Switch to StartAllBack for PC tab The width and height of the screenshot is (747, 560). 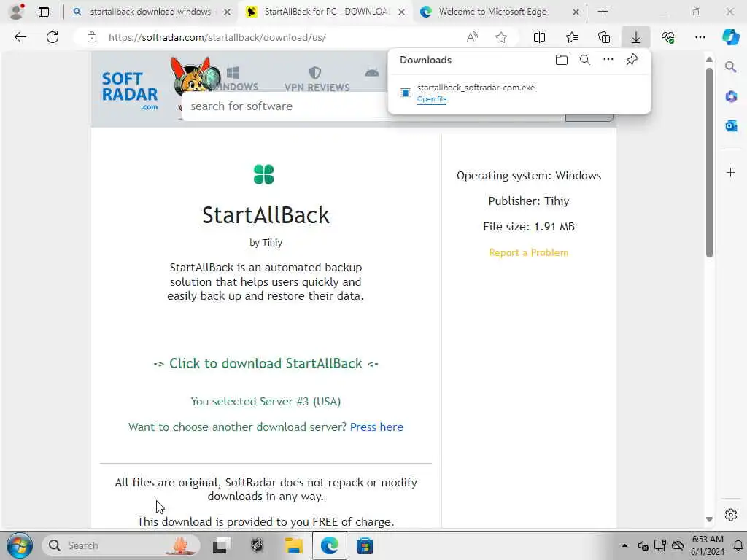click(327, 12)
